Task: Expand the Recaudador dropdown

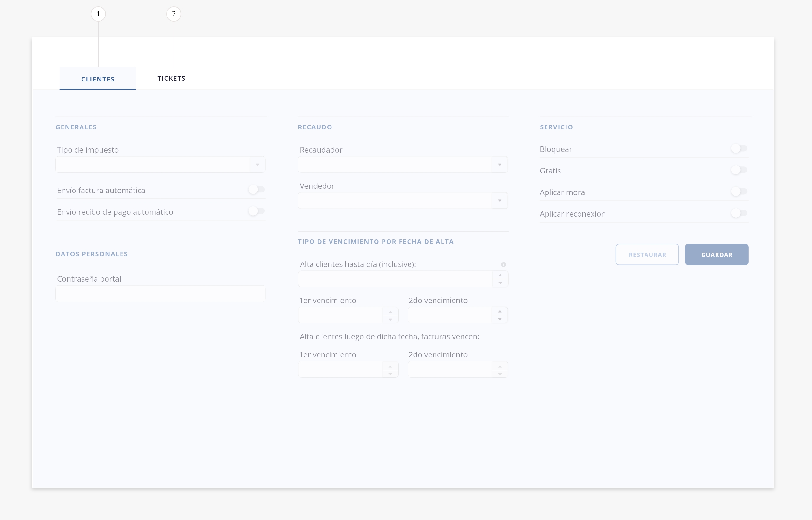Action: click(500, 165)
